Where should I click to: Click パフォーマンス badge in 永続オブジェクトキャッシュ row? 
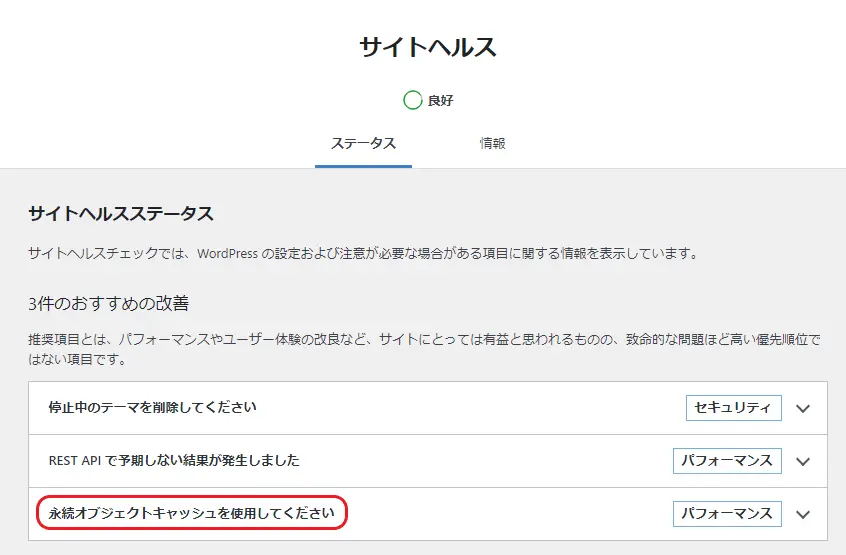tap(727, 513)
